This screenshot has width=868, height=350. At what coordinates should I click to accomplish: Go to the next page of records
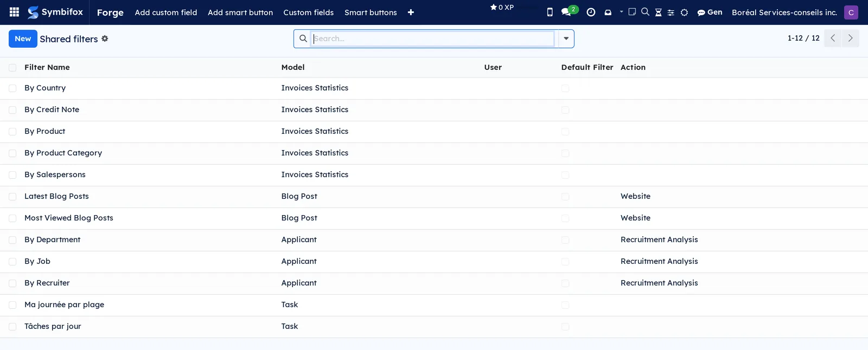pyautogui.click(x=850, y=38)
